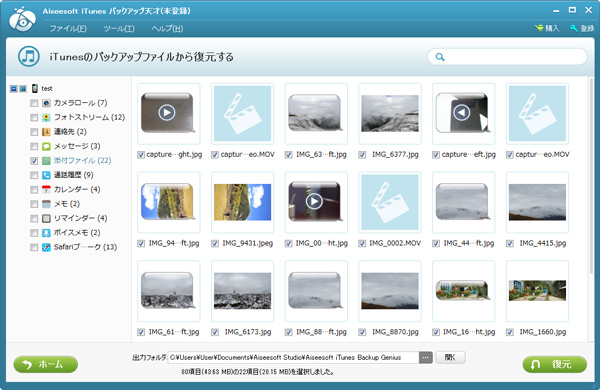
Task: Click the IMG_88···ft.jpg file name
Action: click(x=321, y=332)
